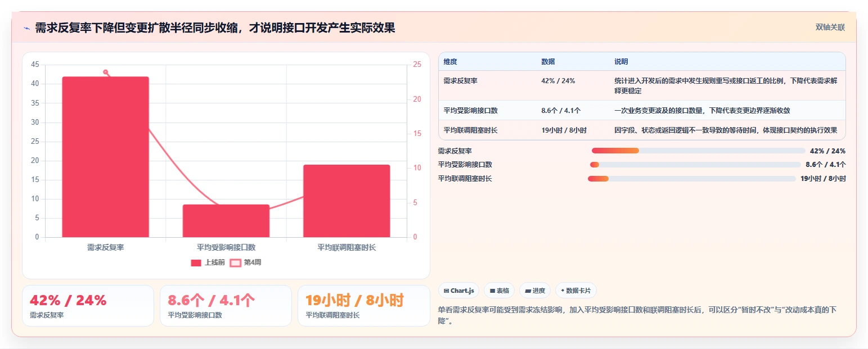Viewport: 868px width, 349px height.
Task: Click description starting 一次业务变更波及
Action: tap(702, 111)
